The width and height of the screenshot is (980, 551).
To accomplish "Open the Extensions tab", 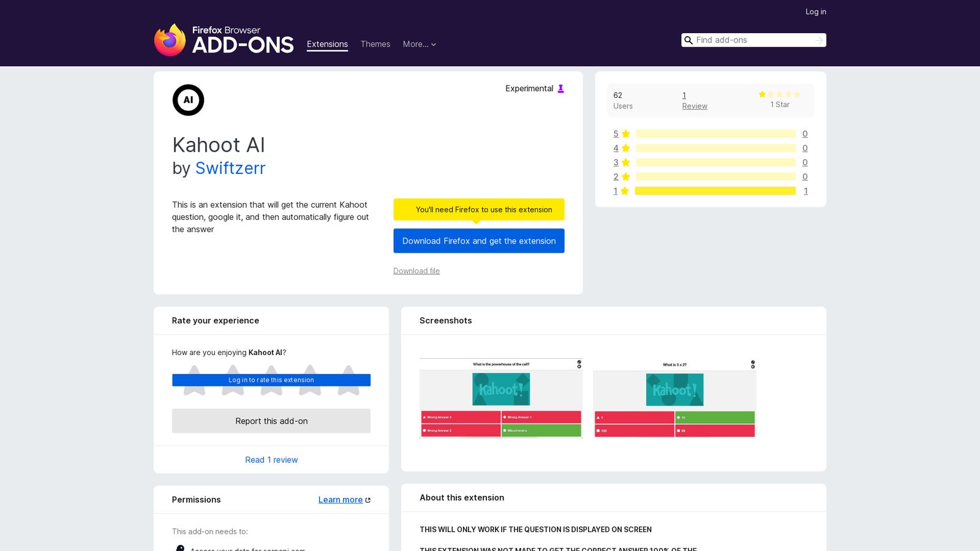I will 327,44.
